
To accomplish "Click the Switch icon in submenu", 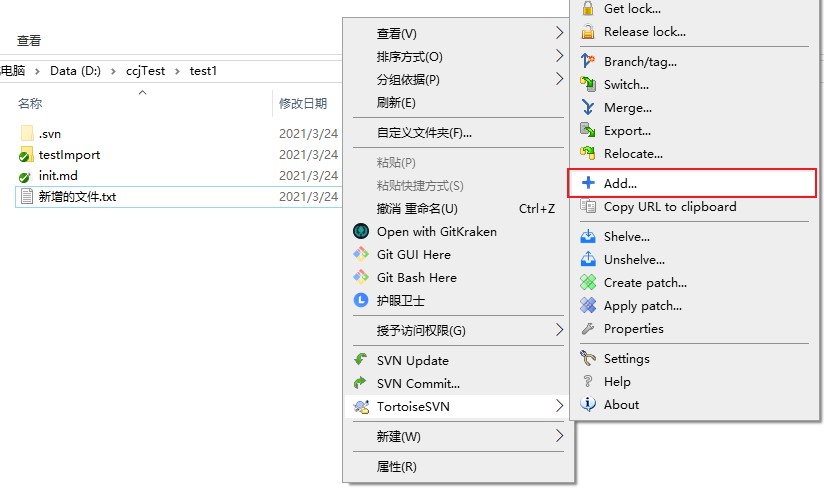I will tap(588, 85).
